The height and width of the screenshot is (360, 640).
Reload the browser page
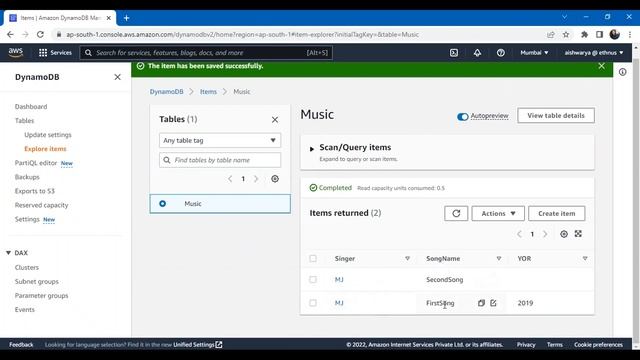[40, 35]
